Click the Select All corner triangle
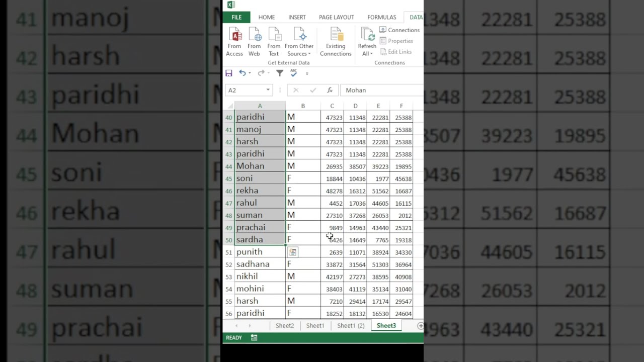644x362 pixels. click(229, 106)
